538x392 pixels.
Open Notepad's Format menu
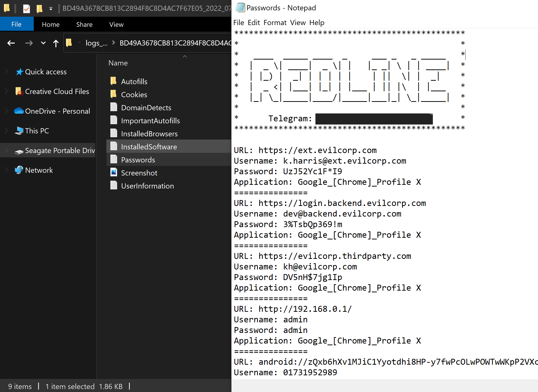(275, 23)
